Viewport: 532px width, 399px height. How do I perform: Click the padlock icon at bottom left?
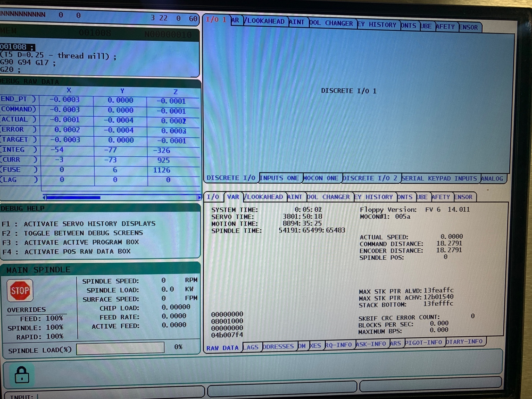coord(22,375)
